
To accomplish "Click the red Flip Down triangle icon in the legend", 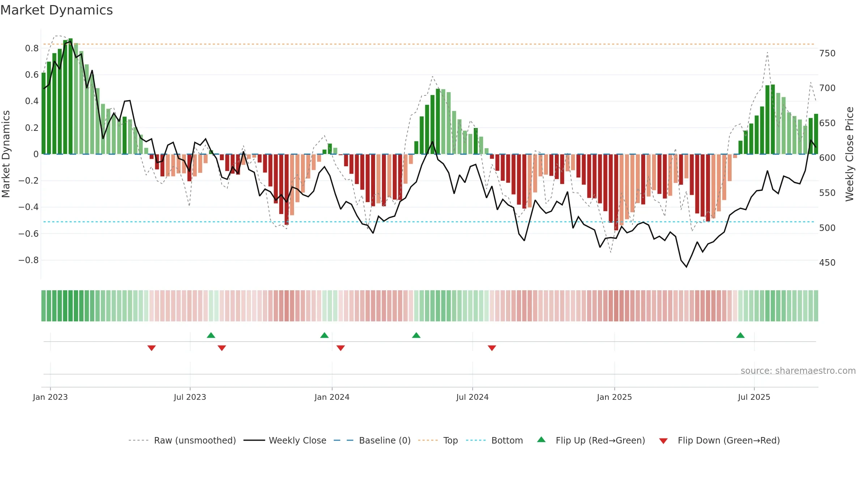I will point(663,441).
